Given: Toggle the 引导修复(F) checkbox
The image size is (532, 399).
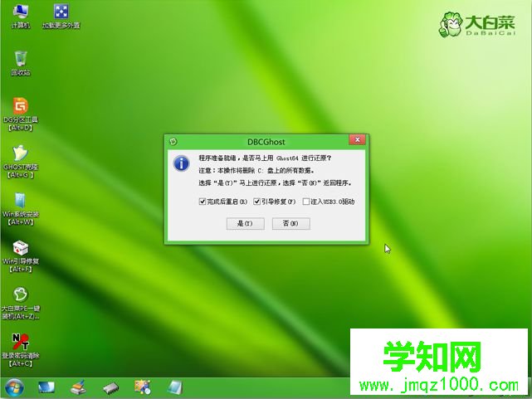Looking at the screenshot, I should click(256, 202).
